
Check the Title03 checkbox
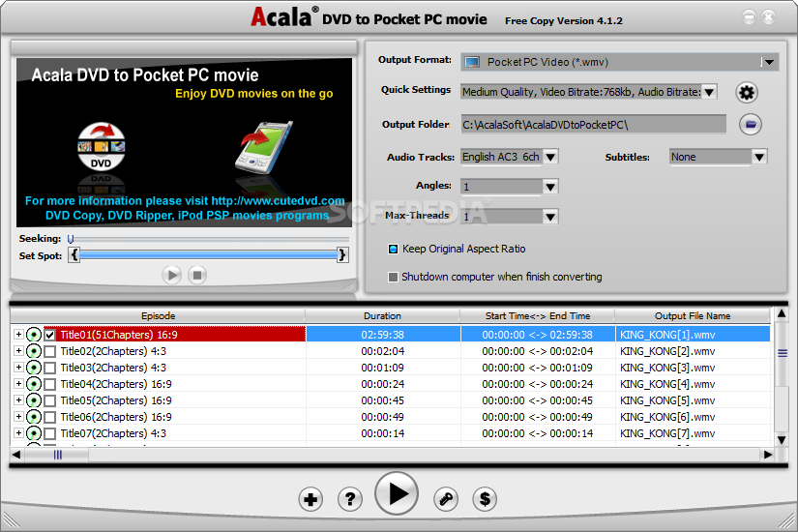pyautogui.click(x=50, y=368)
